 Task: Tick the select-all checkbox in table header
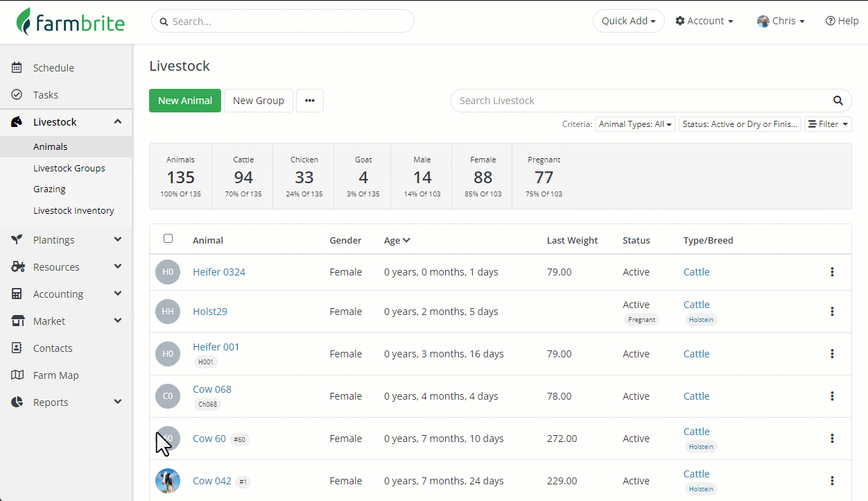[168, 239]
